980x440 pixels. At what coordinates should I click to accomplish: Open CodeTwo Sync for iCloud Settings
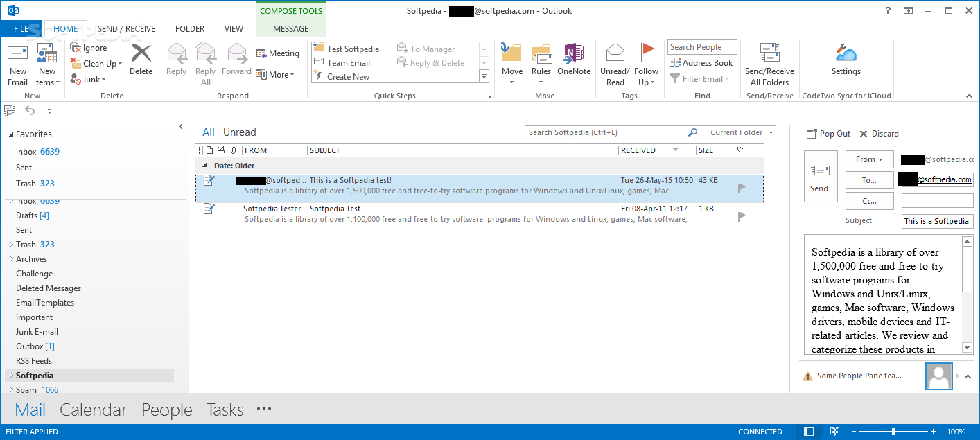point(846,60)
